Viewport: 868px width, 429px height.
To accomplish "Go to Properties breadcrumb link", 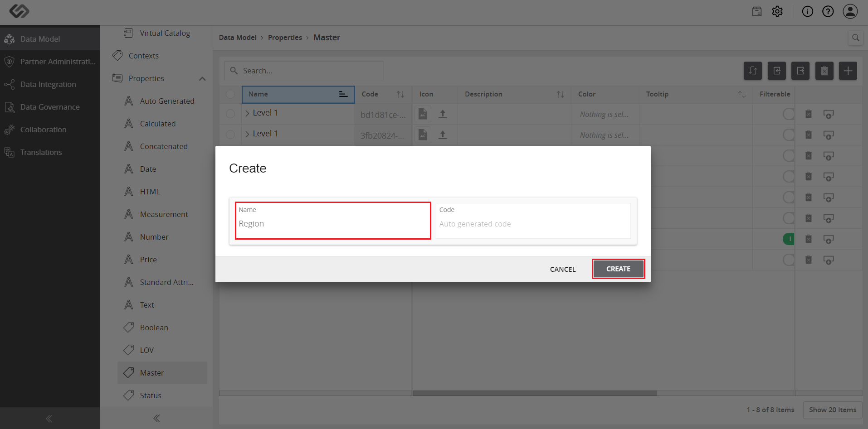I will tap(285, 38).
